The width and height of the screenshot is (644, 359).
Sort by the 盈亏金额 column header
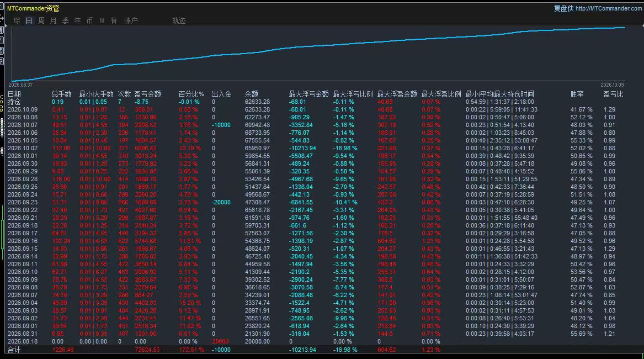[147, 94]
